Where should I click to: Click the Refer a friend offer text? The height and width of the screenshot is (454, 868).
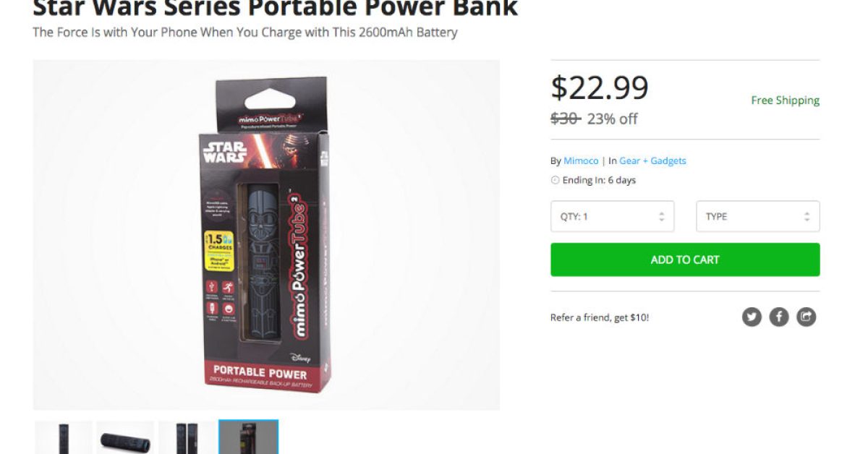point(600,317)
